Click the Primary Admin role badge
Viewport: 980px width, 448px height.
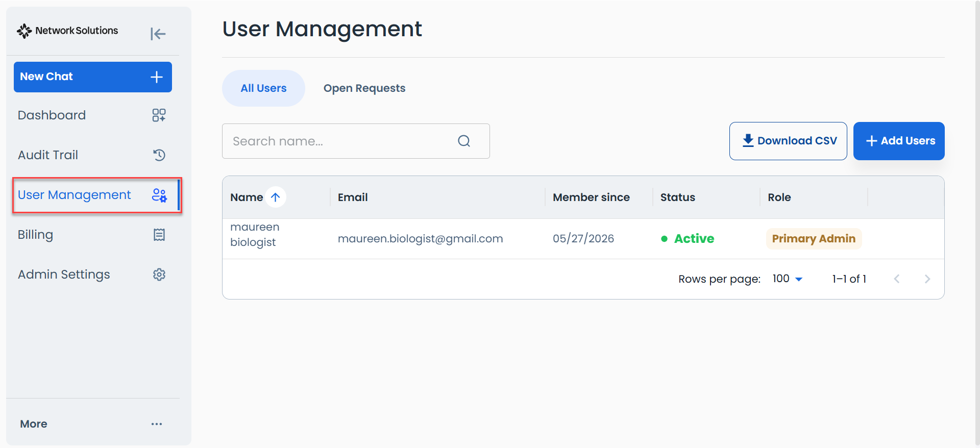click(x=814, y=239)
